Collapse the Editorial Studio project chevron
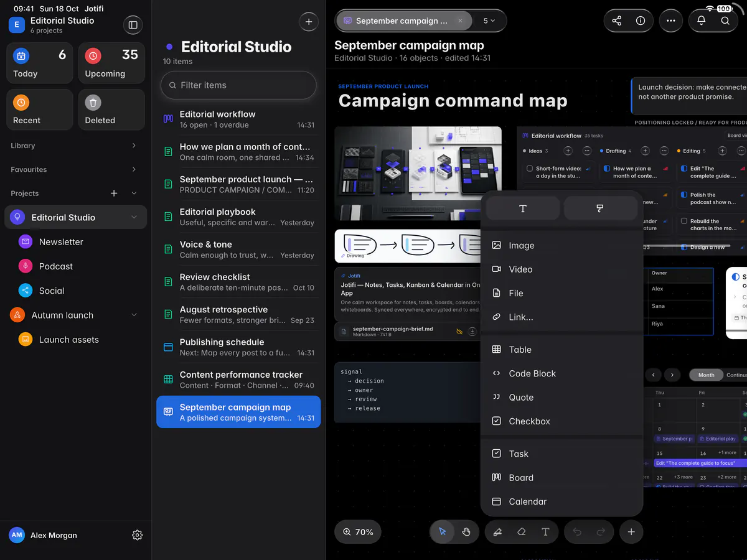Viewport: 747px width, 560px height. pyautogui.click(x=134, y=217)
